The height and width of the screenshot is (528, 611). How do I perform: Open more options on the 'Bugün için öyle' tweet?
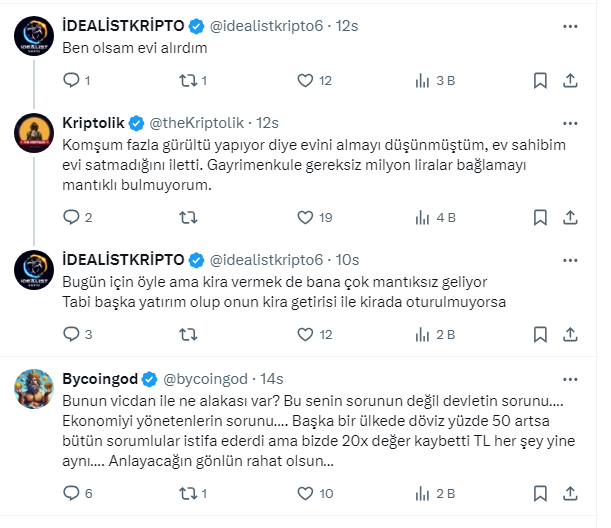(570, 259)
